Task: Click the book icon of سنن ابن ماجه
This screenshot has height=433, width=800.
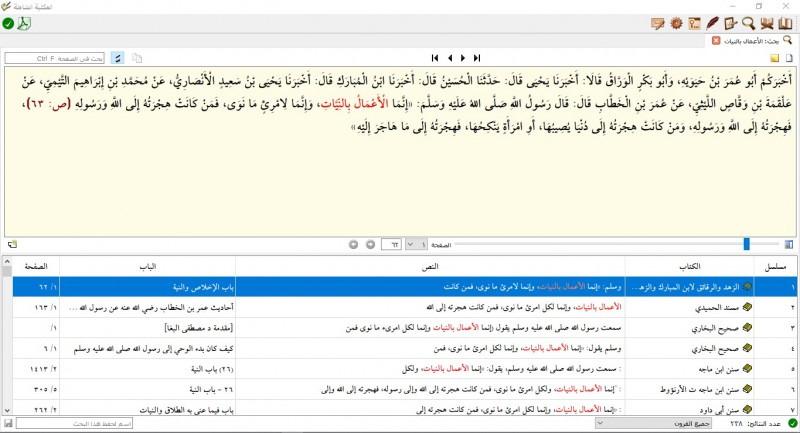Action: pos(747,369)
